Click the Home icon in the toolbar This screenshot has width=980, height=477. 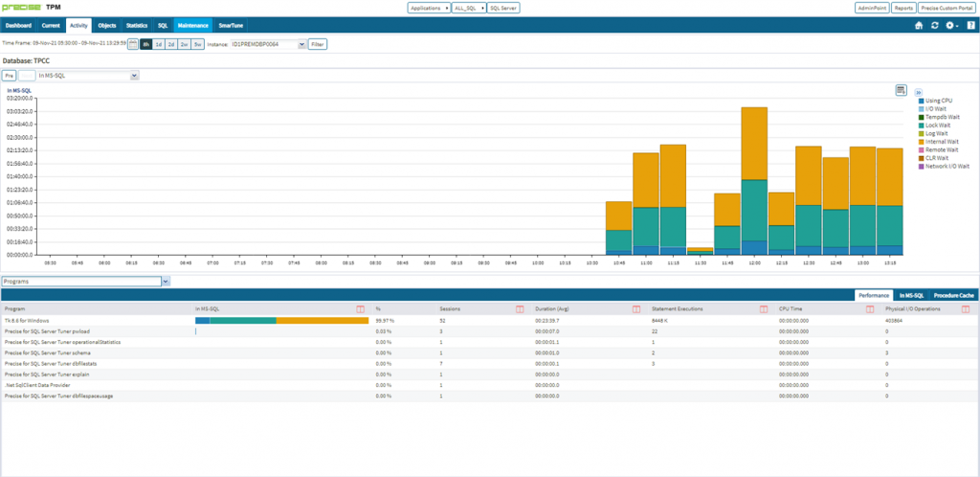point(920,26)
